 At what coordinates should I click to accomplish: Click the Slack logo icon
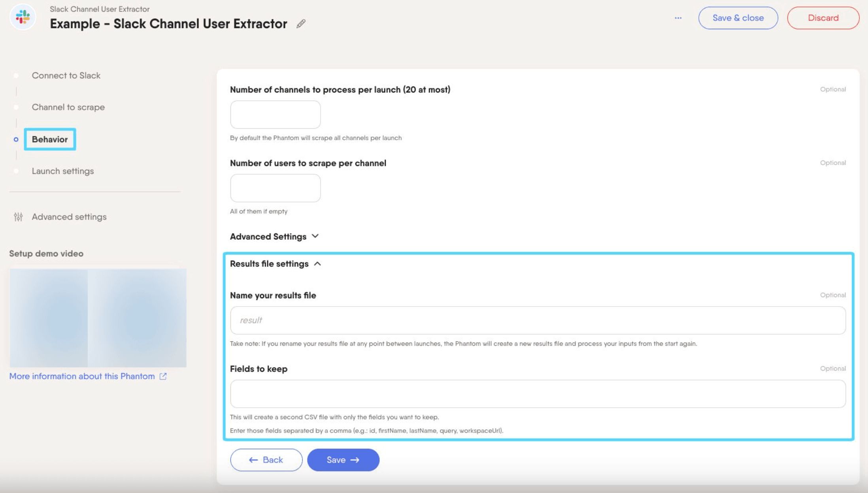coord(23,17)
